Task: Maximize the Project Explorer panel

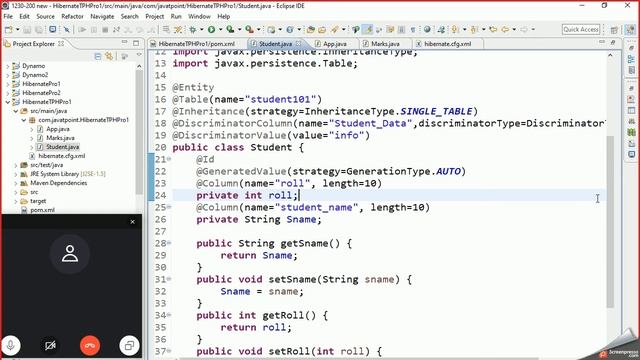Action: pyautogui.click(x=136, y=43)
